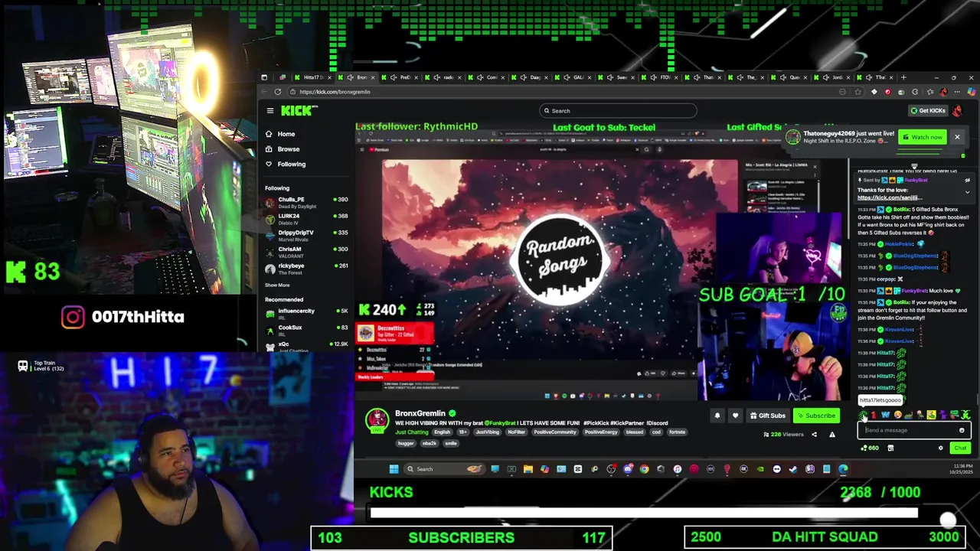
Task: Click kick.com/sanjiiii link in chat
Action: [x=889, y=197]
